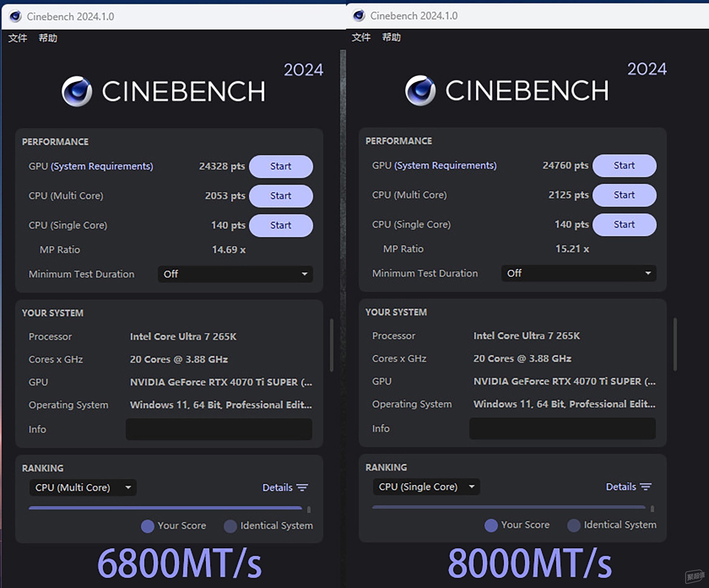Click the ranking bar in left window
This screenshot has height=588, width=709.
click(x=165, y=508)
